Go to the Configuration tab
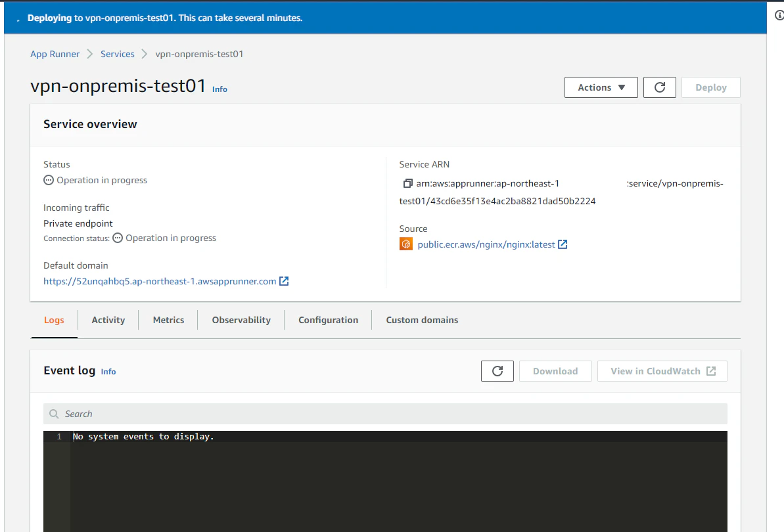784x532 pixels. point(328,321)
